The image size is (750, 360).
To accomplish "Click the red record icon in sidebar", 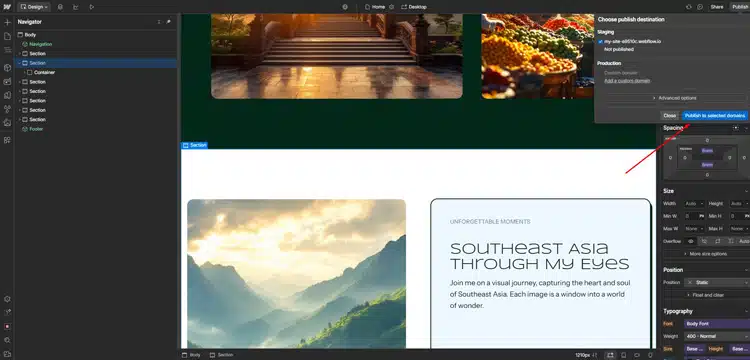I will 7,326.
